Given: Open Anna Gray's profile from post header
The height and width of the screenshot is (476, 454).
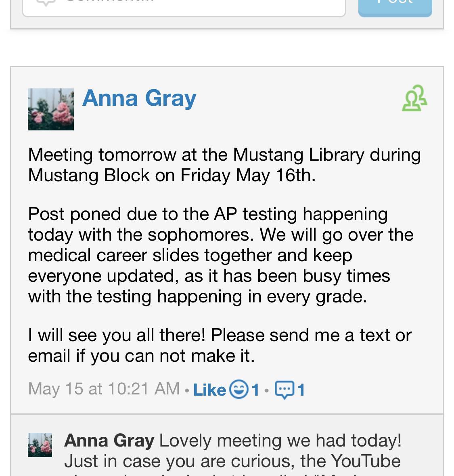Looking at the screenshot, I should 139,98.
